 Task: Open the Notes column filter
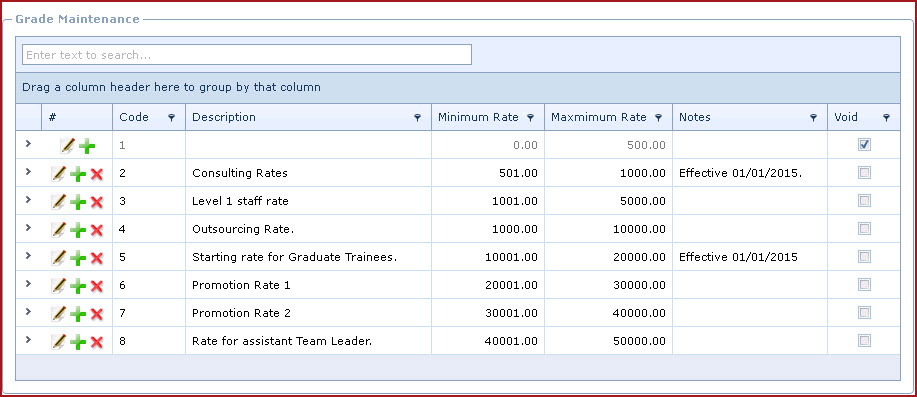[x=813, y=118]
